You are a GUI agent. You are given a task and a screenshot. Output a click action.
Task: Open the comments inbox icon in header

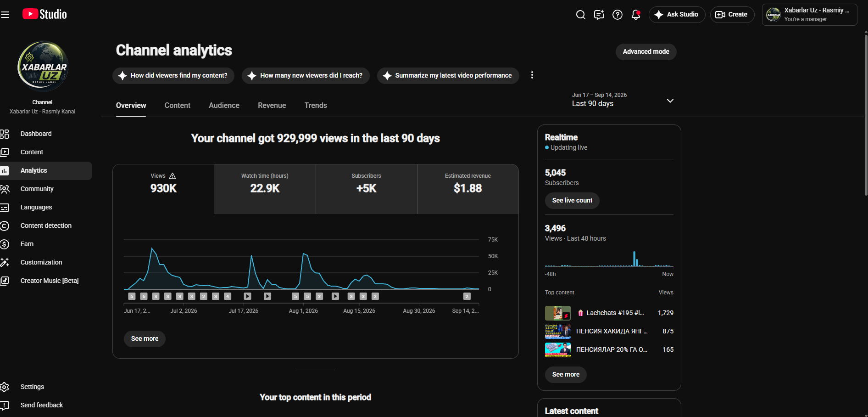[599, 15]
